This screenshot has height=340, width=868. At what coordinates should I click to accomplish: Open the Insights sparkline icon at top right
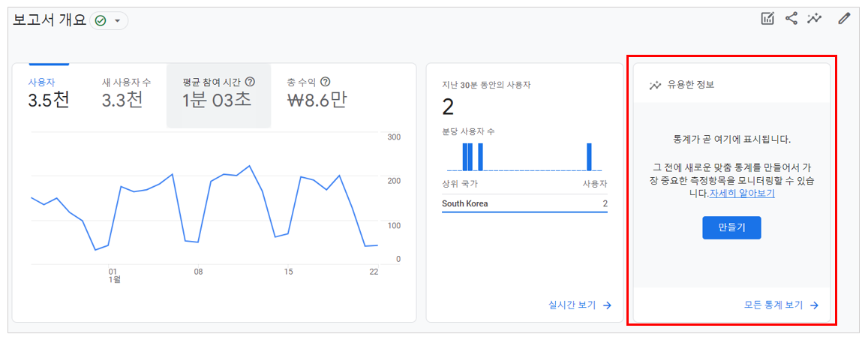coord(814,18)
